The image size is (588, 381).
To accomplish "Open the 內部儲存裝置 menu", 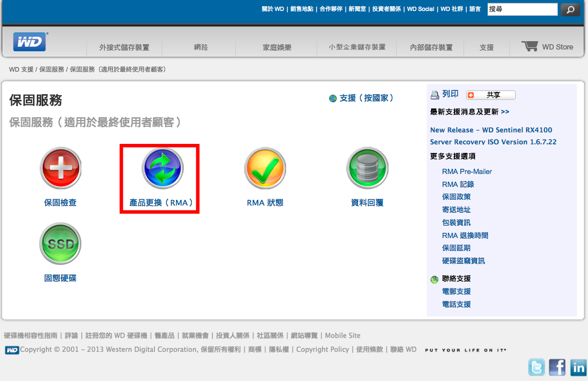I will tap(431, 47).
